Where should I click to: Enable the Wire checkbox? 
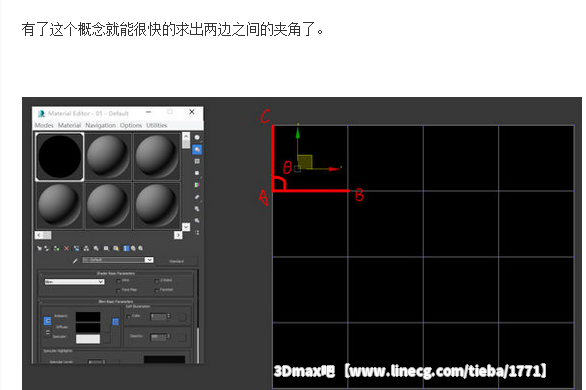coord(118,281)
